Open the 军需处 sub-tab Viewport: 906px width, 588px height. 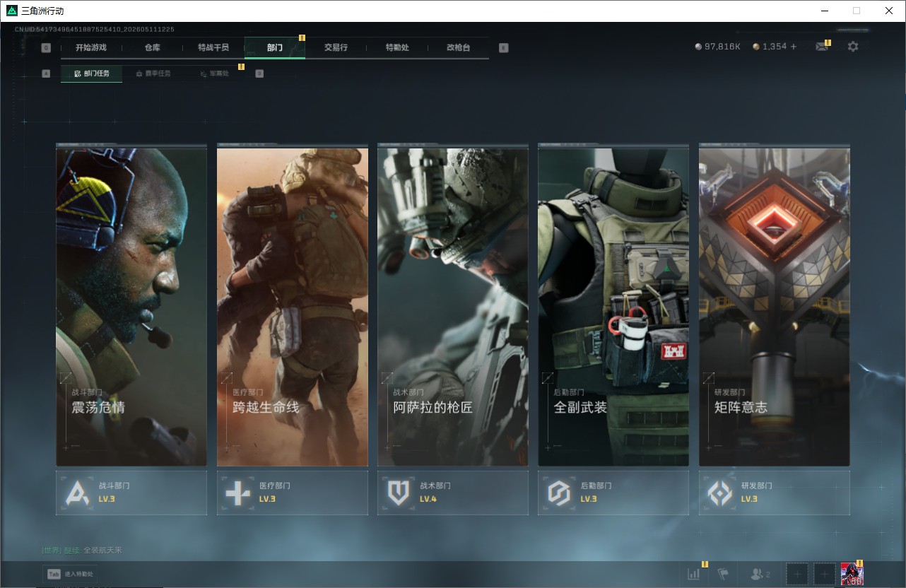point(214,73)
